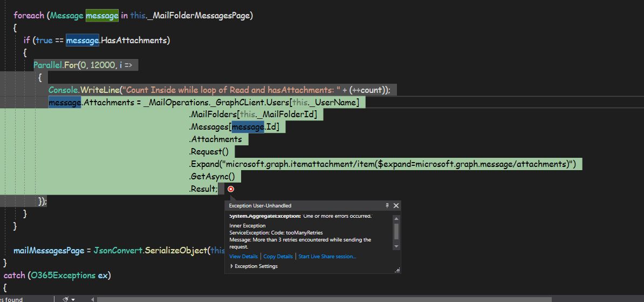Click the '.Expand(' method call
Image resolution: width=644 pixels, height=302 pixels.
point(204,164)
